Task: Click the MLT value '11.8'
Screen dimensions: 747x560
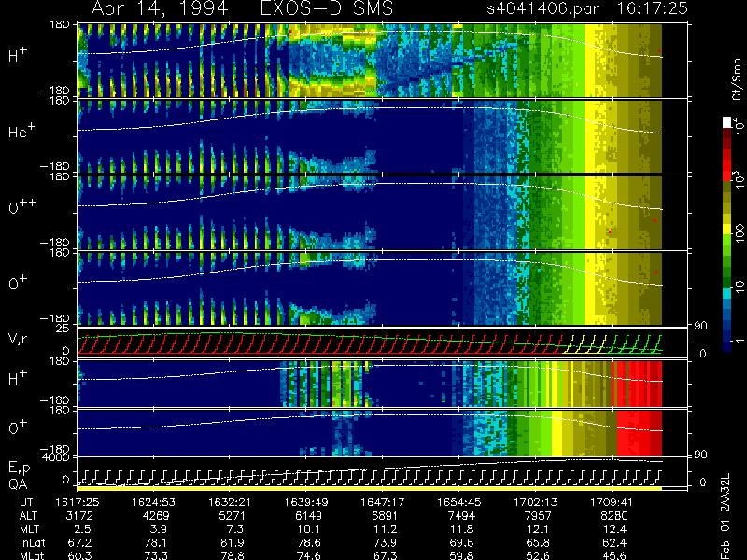Action: point(461,529)
